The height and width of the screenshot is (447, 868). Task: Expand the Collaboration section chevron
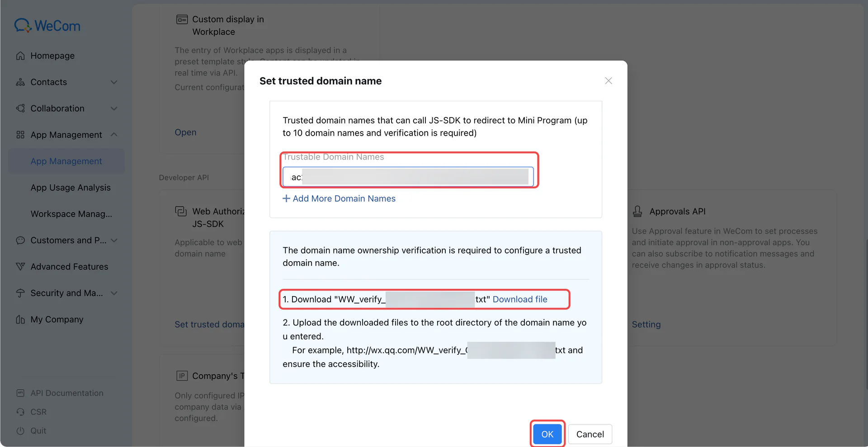click(114, 108)
